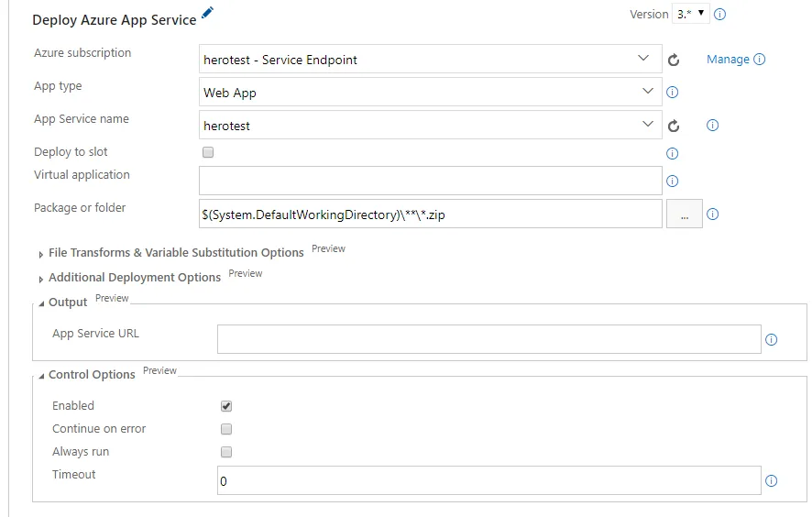
Task: Click the pencil icon to rename task
Action: 207,13
